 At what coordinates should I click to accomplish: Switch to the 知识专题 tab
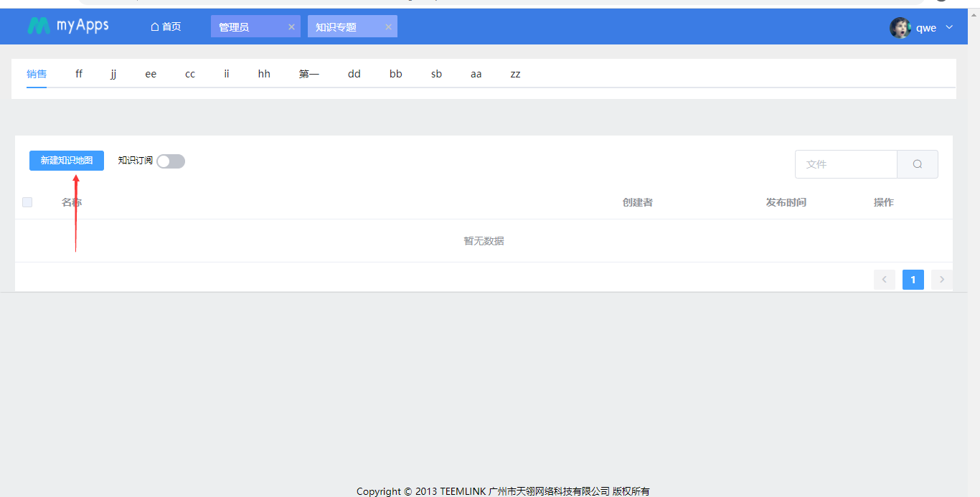336,27
